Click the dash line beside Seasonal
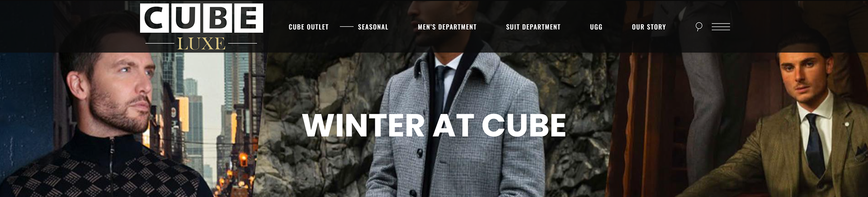The width and height of the screenshot is (868, 197). point(346,27)
